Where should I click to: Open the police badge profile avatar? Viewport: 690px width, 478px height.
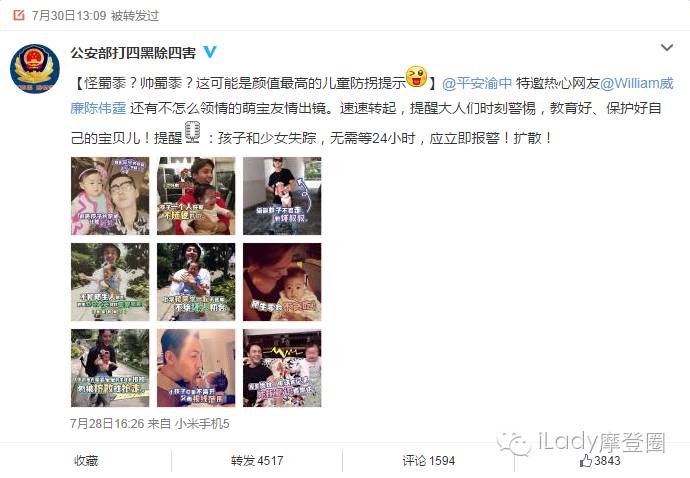(35, 69)
